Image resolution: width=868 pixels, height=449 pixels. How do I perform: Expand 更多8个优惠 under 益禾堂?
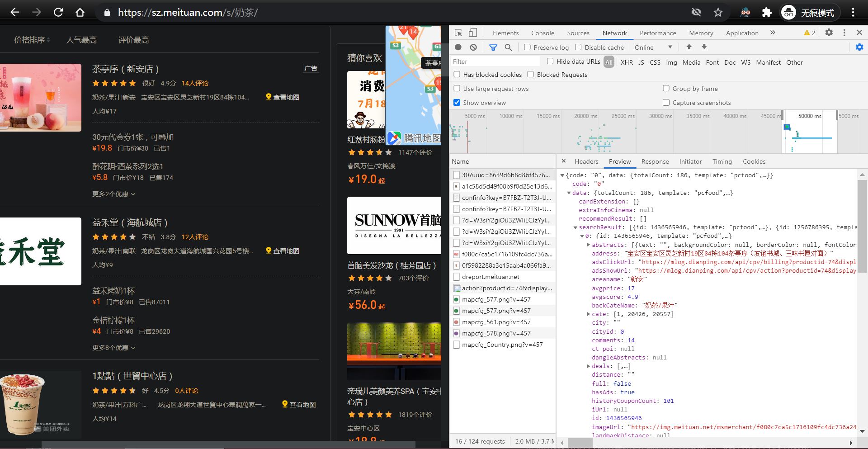click(x=114, y=348)
